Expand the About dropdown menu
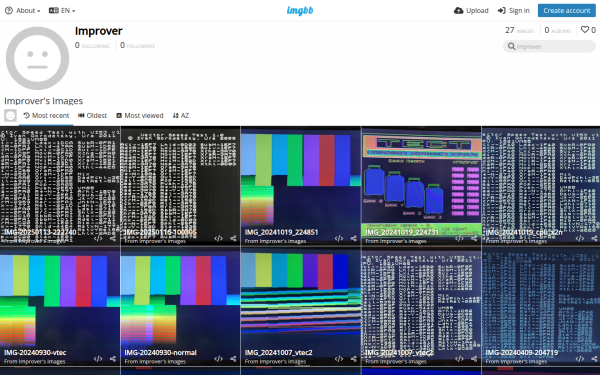 click(x=23, y=11)
